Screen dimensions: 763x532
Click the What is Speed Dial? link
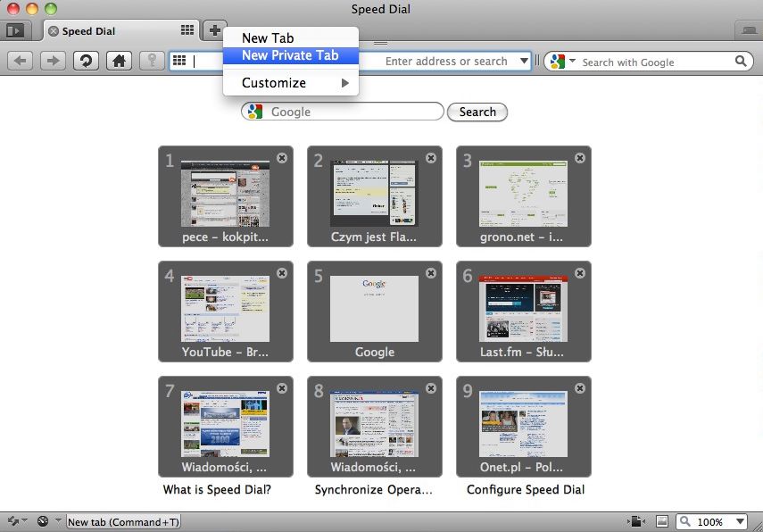point(217,490)
